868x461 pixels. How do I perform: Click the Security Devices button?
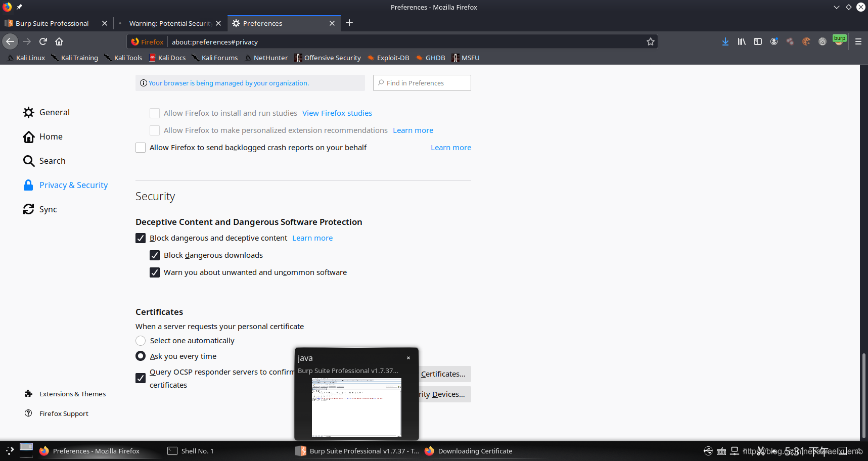click(x=445, y=394)
